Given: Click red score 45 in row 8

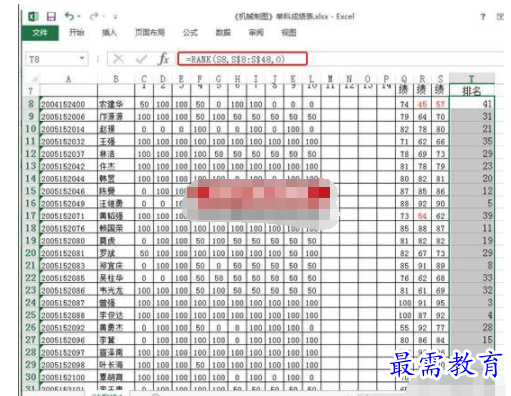Looking at the screenshot, I should [x=422, y=104].
